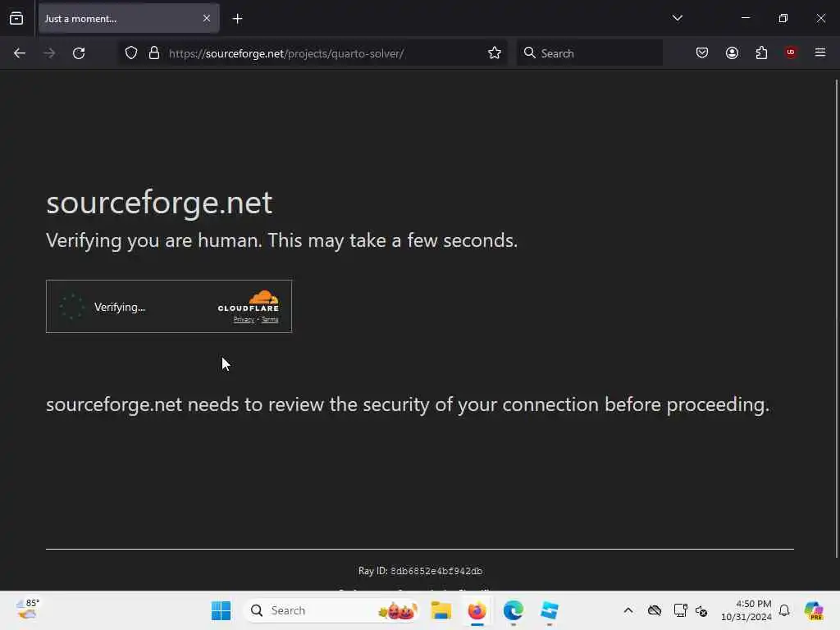The height and width of the screenshot is (630, 840).
Task: Open the Extensions puzzle icon
Action: [762, 52]
